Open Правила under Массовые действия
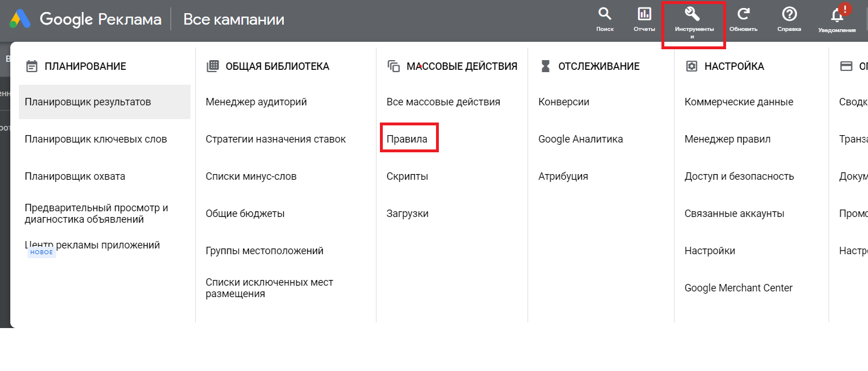This screenshot has height=371, width=868. click(407, 139)
